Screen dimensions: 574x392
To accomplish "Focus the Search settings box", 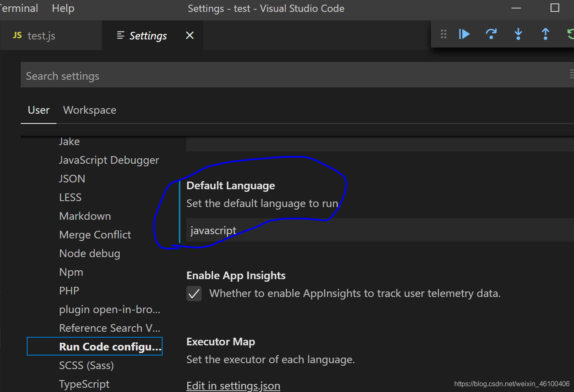I will 297,76.
